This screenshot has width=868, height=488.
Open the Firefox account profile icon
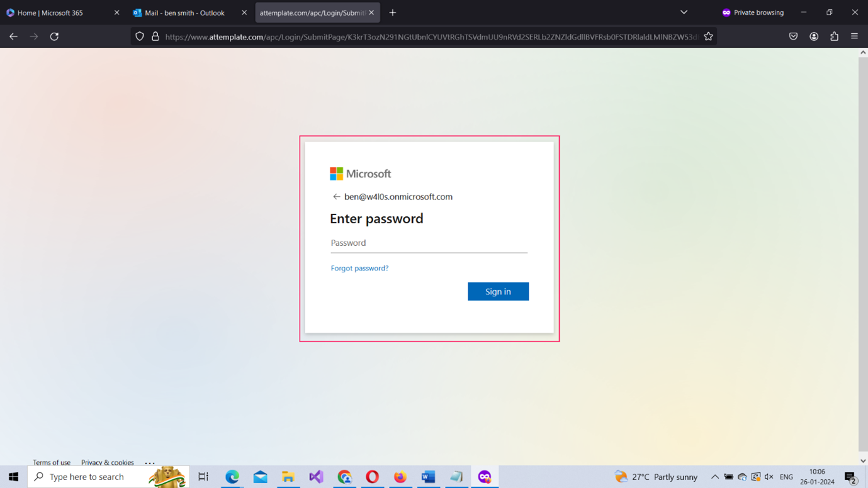pyautogui.click(x=814, y=36)
